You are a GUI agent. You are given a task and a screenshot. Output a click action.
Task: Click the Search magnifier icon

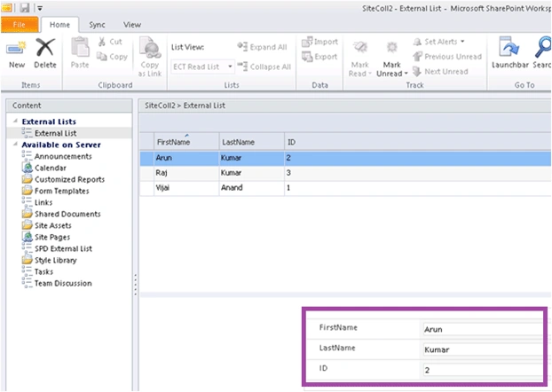[x=543, y=48]
